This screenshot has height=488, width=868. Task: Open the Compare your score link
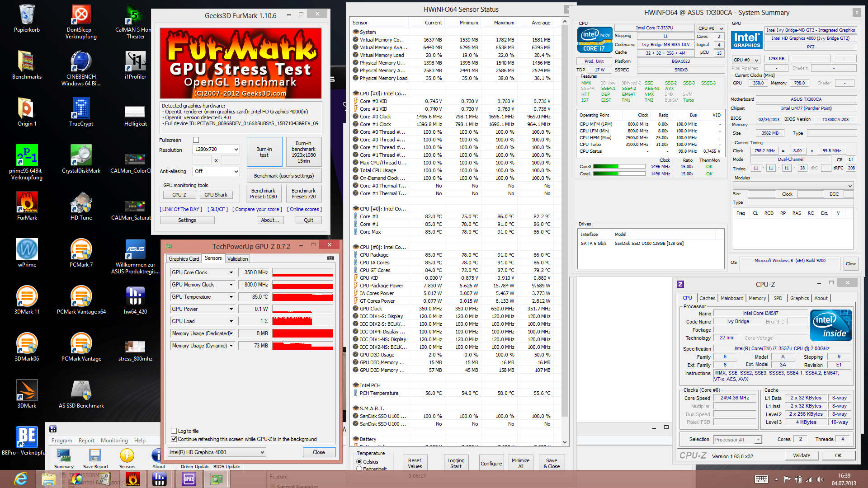pyautogui.click(x=257, y=209)
